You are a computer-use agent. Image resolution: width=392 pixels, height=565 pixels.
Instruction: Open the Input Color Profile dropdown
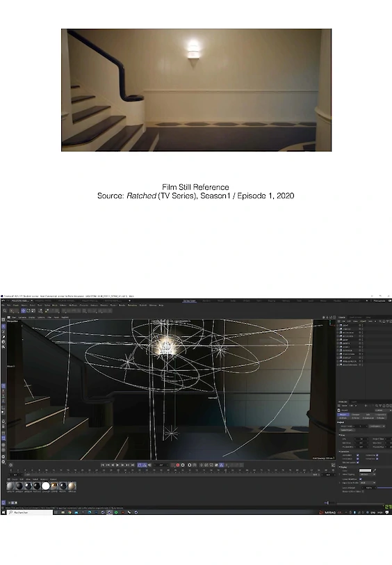click(368, 483)
